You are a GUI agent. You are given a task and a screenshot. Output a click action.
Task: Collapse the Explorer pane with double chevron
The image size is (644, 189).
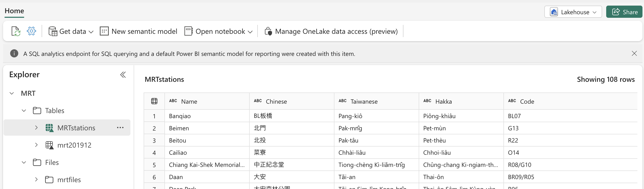click(123, 75)
